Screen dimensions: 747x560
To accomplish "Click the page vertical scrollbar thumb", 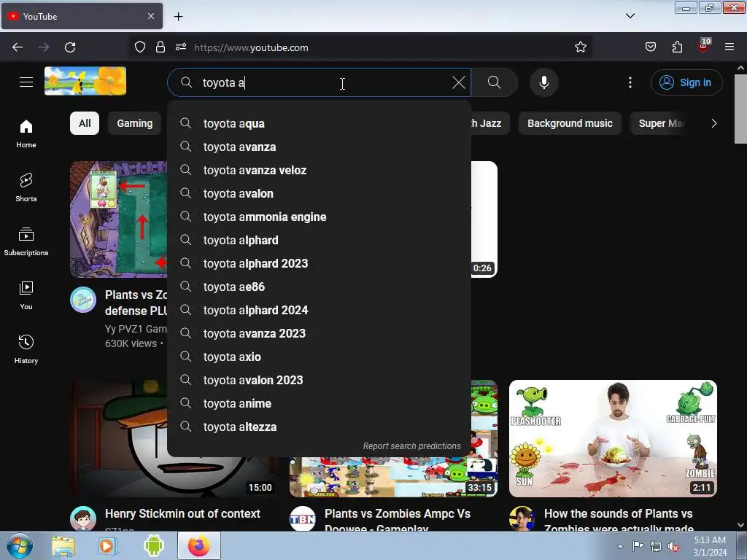I will [740, 109].
